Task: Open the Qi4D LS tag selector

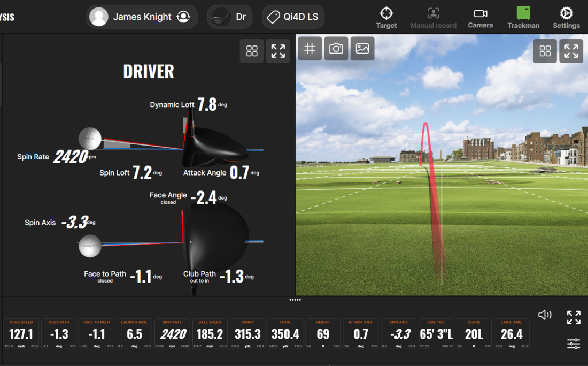Action: [x=293, y=17]
